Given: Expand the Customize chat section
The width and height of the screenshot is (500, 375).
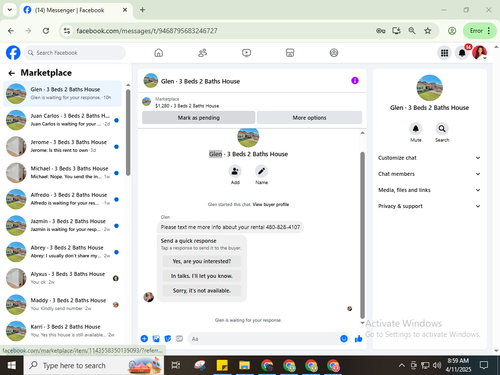Looking at the screenshot, I should coord(429,158).
